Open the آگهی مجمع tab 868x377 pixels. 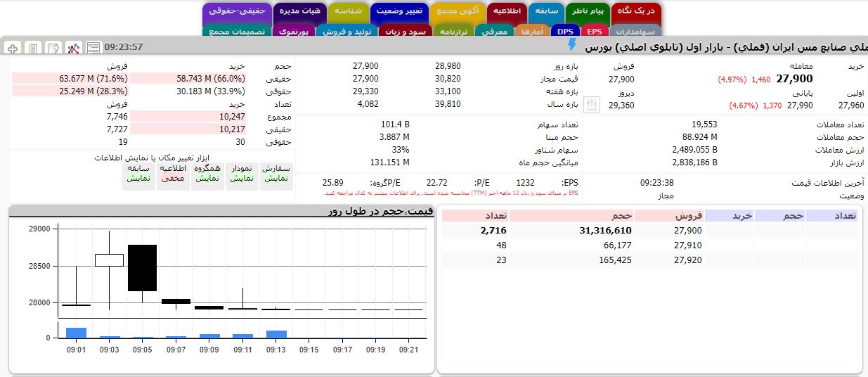click(458, 12)
